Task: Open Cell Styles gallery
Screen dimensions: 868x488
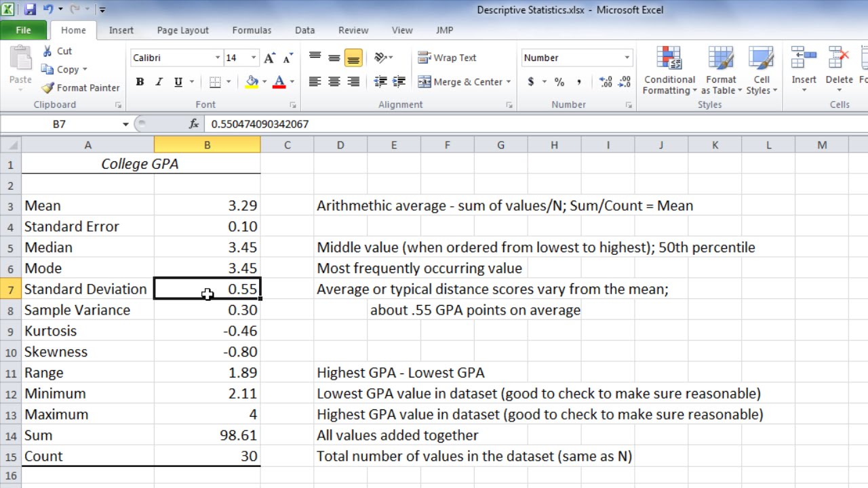Action: [762, 70]
